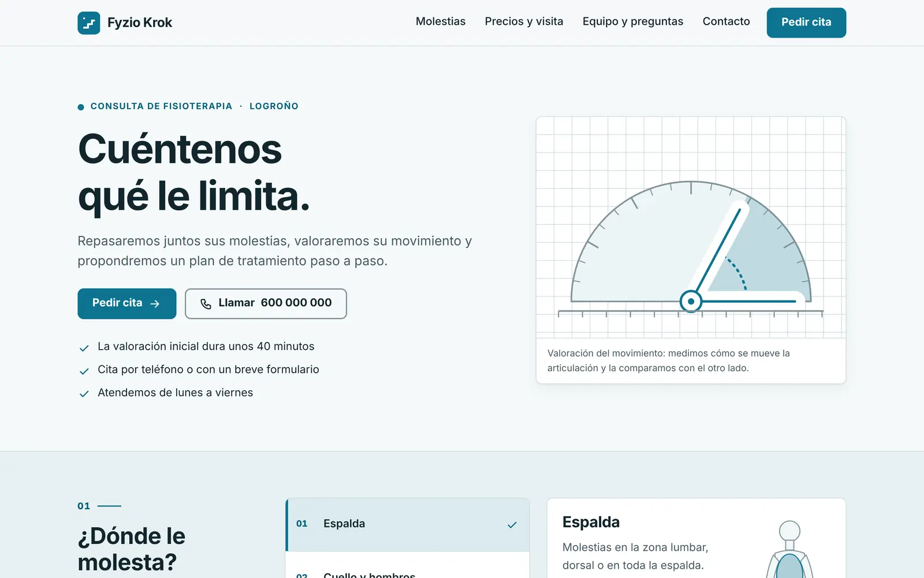Viewport: 924px width, 578px height.
Task: Open Precios y visita section
Action: pyautogui.click(x=524, y=21)
